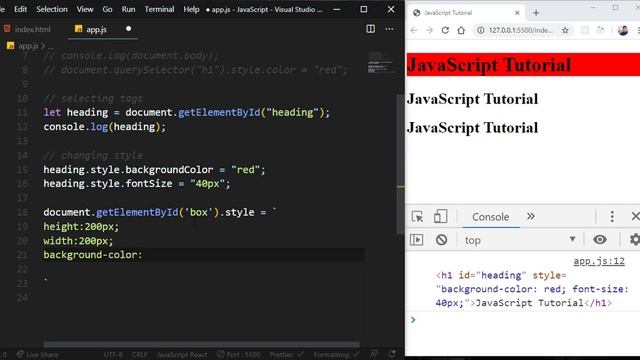The image size is (640, 360).
Task: Click the 127.0.0.1:5500 address bar
Action: click(x=521, y=30)
